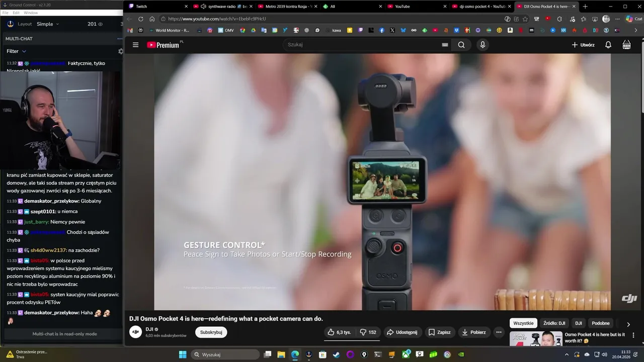The width and height of the screenshot is (644, 362).
Task: Start voice search with the microphone icon
Action: 482,45
